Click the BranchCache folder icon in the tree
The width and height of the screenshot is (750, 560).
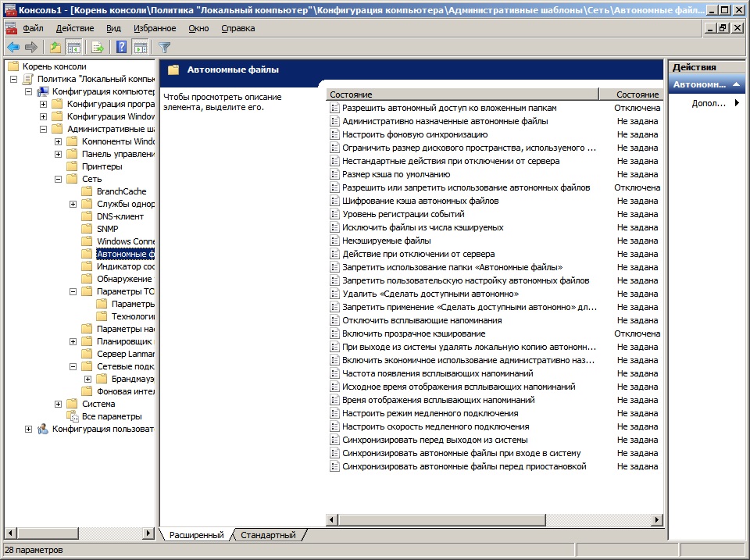click(87, 191)
